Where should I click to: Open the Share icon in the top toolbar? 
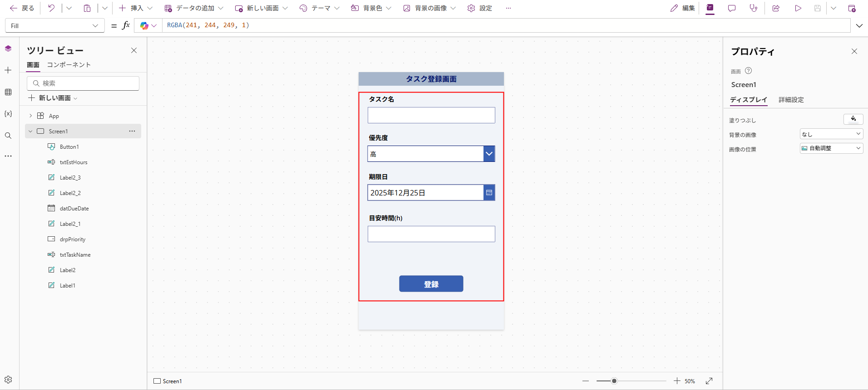pyautogui.click(x=776, y=8)
